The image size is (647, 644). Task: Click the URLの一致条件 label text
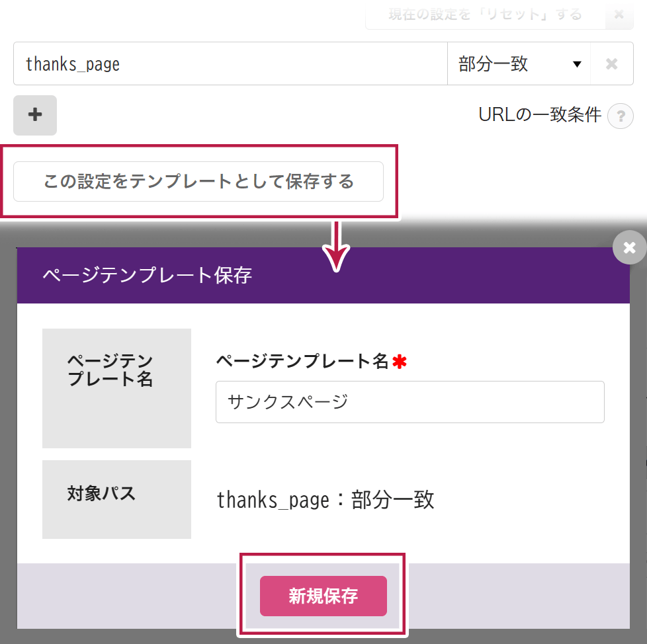click(x=539, y=115)
